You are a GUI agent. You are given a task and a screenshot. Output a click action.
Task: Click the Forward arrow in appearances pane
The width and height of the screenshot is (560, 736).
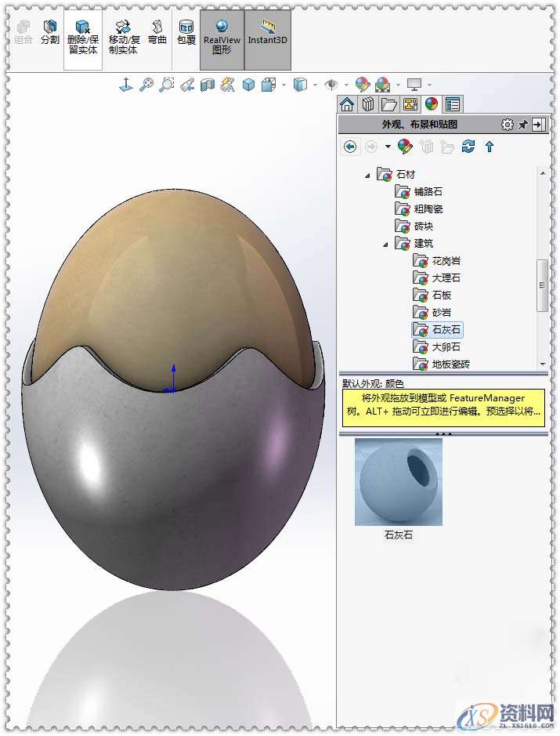[371, 147]
